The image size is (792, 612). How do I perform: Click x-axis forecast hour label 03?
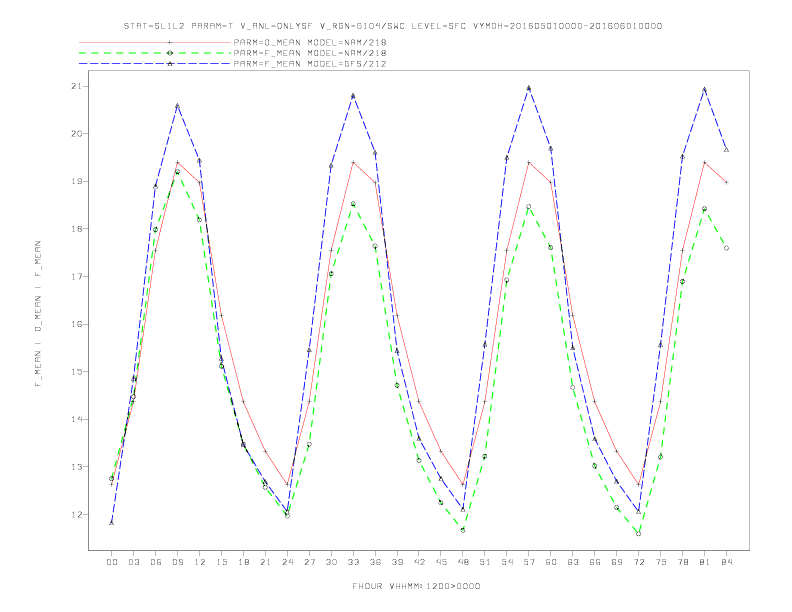tap(133, 562)
